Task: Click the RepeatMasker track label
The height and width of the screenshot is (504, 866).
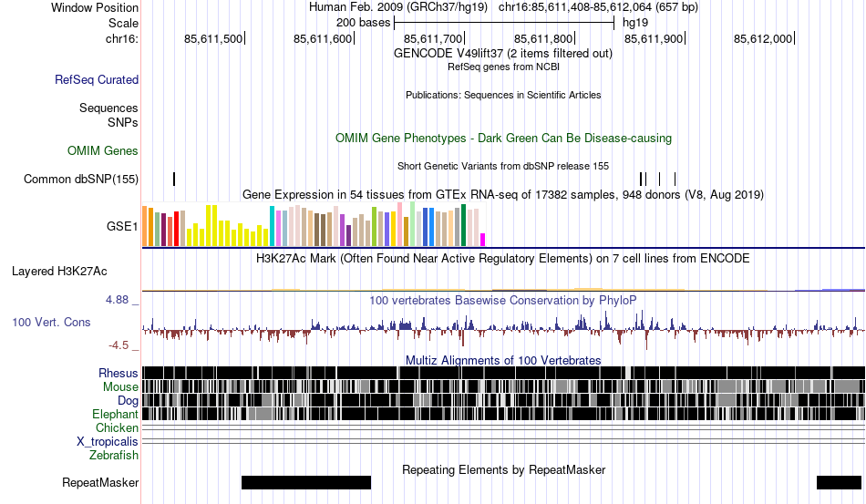Action: coord(100,482)
